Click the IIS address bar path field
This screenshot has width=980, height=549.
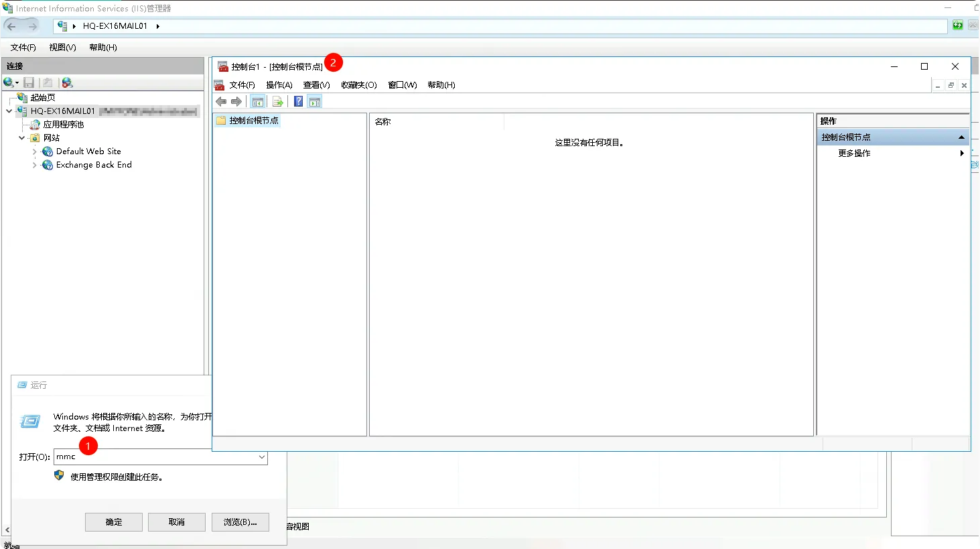[500, 26]
